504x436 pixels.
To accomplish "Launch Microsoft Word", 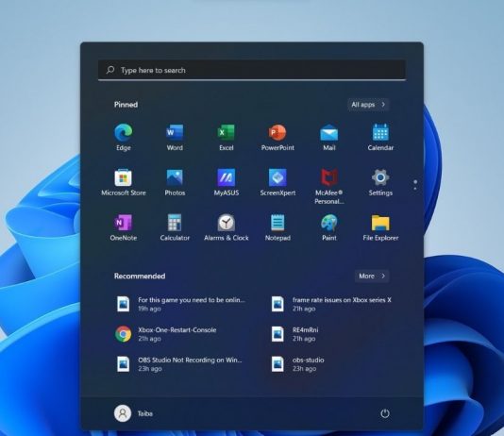I will (x=175, y=137).
